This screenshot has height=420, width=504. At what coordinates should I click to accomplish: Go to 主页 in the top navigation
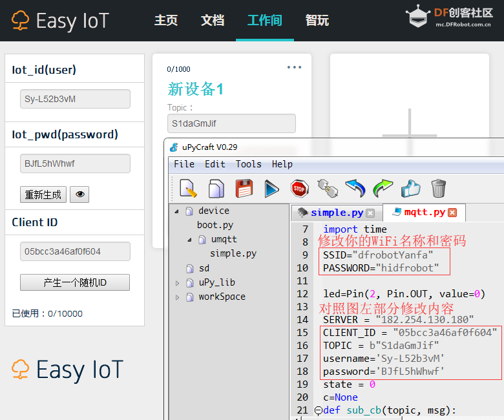[166, 20]
